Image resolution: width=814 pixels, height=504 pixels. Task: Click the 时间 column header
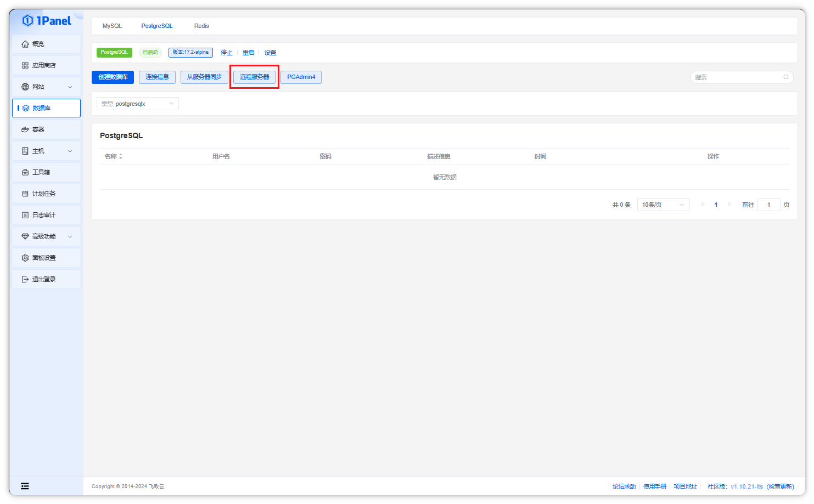coord(541,156)
